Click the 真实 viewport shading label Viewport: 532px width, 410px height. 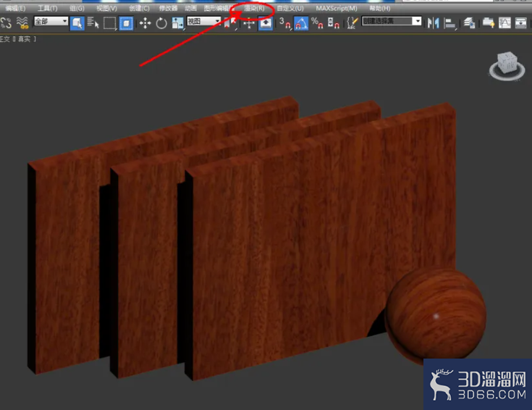coord(24,39)
